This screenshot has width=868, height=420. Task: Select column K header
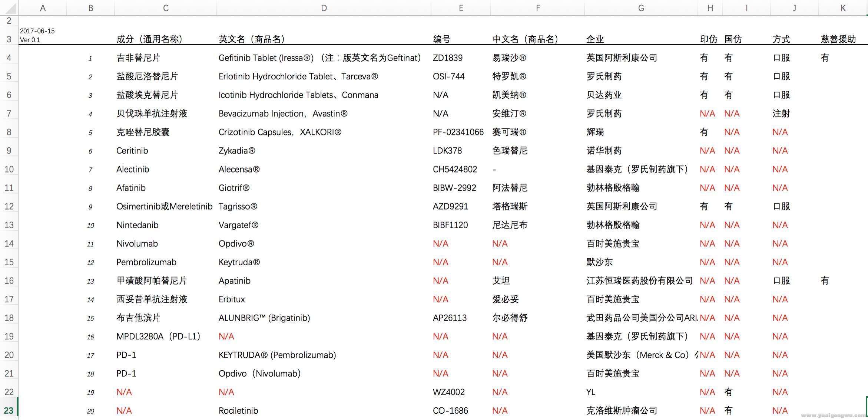pos(843,8)
